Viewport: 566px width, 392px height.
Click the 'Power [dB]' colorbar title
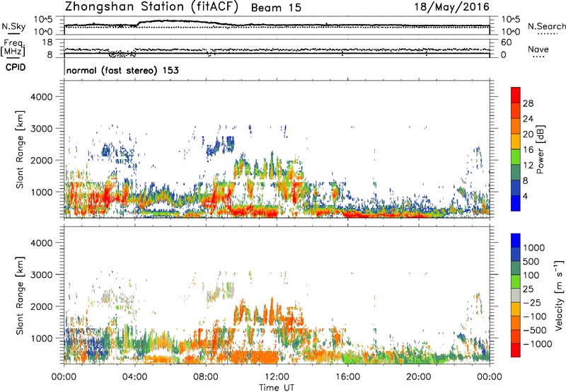click(540, 149)
